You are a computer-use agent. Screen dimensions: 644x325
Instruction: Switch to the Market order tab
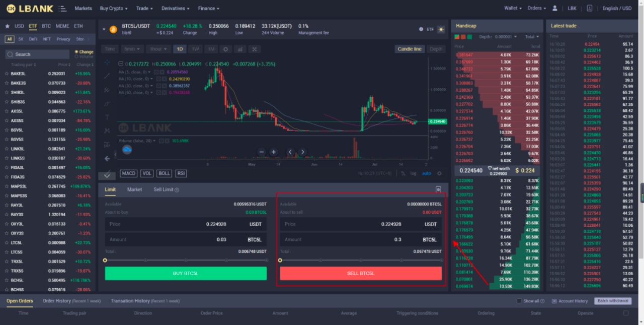[x=134, y=189]
